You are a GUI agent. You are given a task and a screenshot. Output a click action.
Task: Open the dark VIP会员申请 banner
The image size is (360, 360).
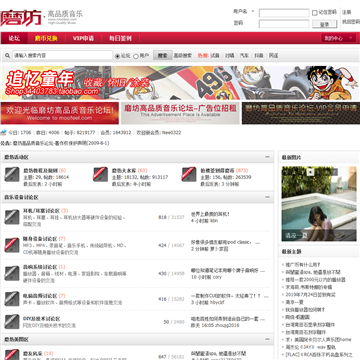pos(301,113)
